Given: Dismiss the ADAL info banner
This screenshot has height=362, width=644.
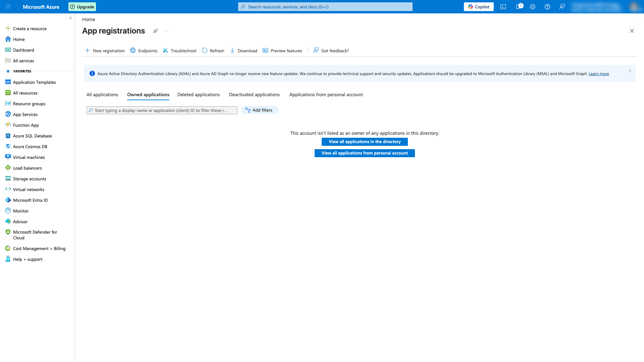Looking at the screenshot, I should (x=630, y=71).
